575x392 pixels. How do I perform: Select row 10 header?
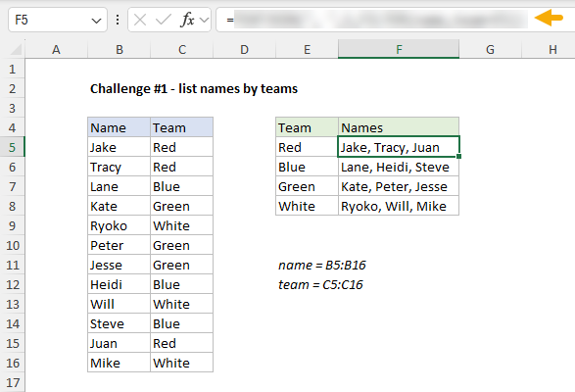click(12, 245)
